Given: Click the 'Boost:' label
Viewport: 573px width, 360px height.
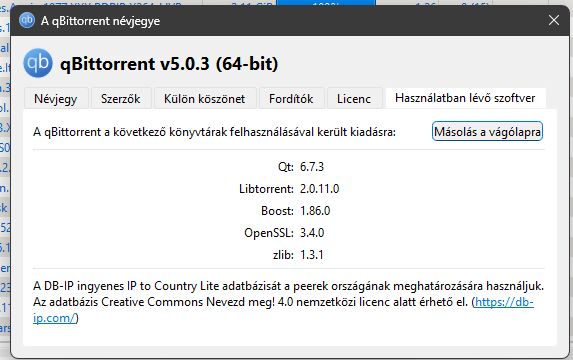Looking at the screenshot, I should pyautogui.click(x=277, y=211).
